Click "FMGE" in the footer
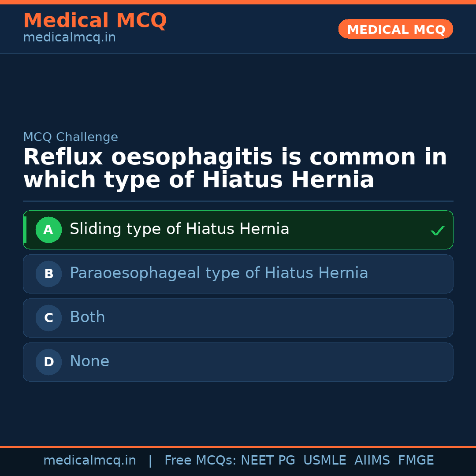This screenshot has width=476, height=476. [x=416, y=461]
